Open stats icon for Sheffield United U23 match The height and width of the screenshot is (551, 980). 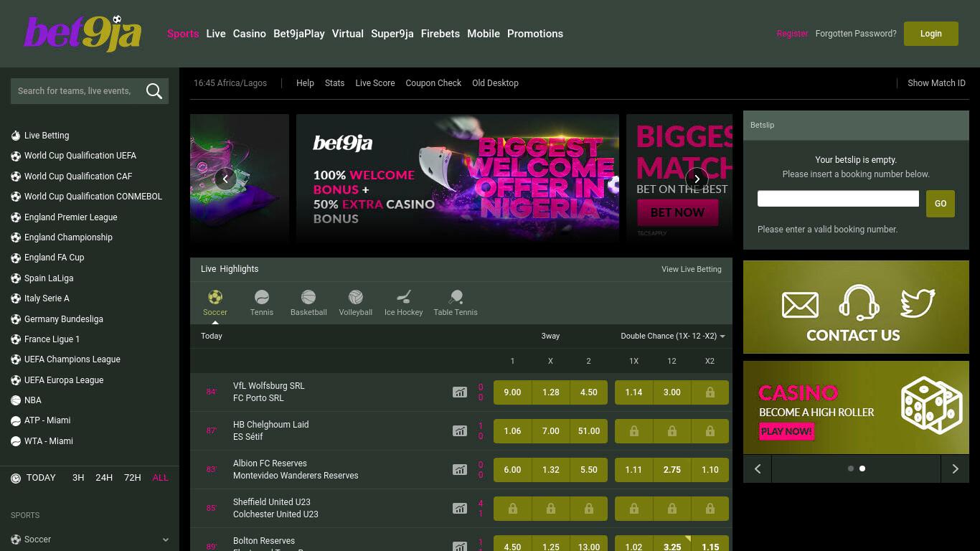(460, 508)
